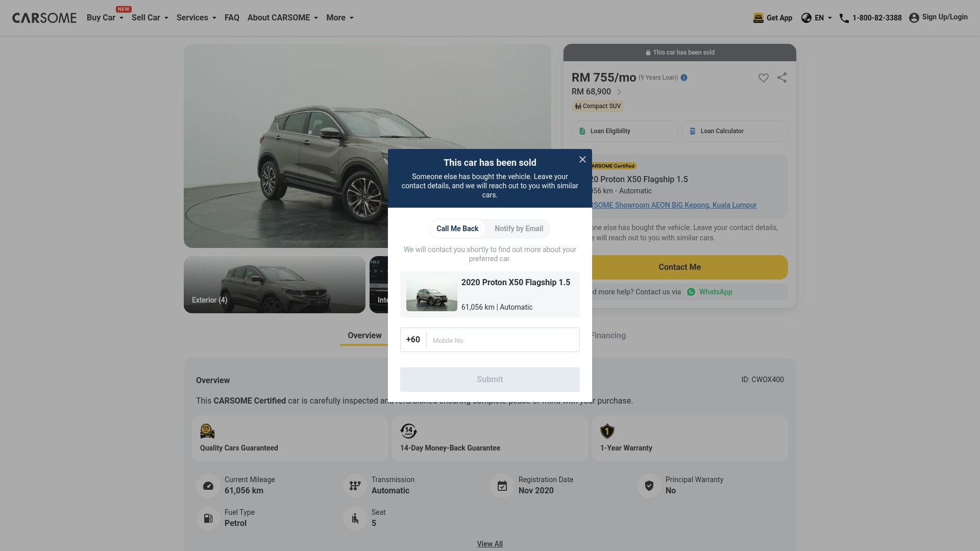This screenshot has width=980, height=551.
Task: Open the CARSOME logo homepage
Action: (x=44, y=18)
